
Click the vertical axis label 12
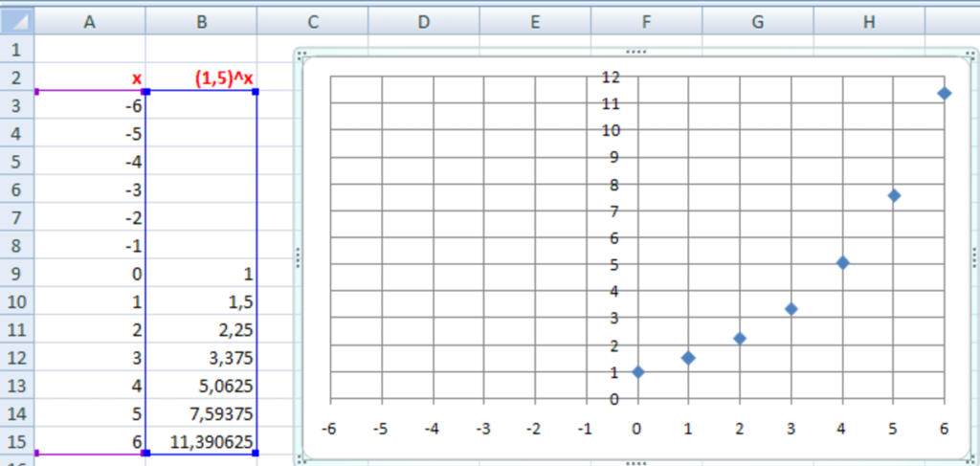[x=610, y=78]
